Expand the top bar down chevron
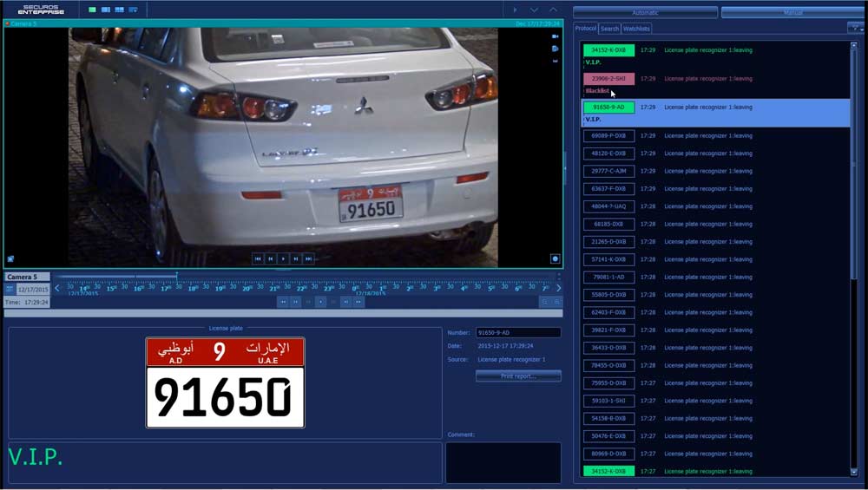868x490 pixels. coord(534,10)
